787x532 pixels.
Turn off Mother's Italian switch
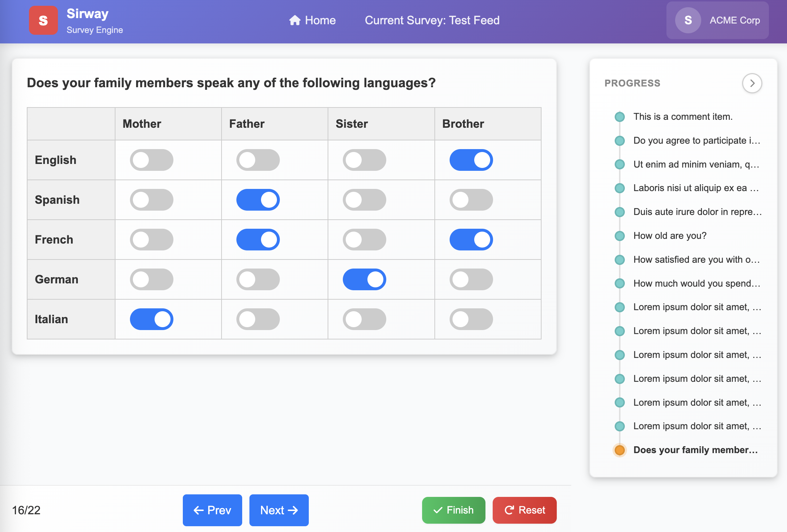151,319
